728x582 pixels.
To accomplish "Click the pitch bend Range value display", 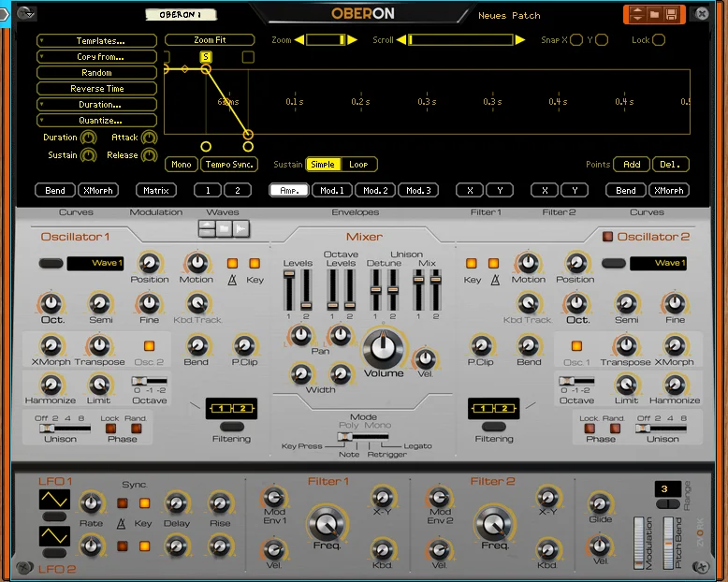I will coord(667,488).
